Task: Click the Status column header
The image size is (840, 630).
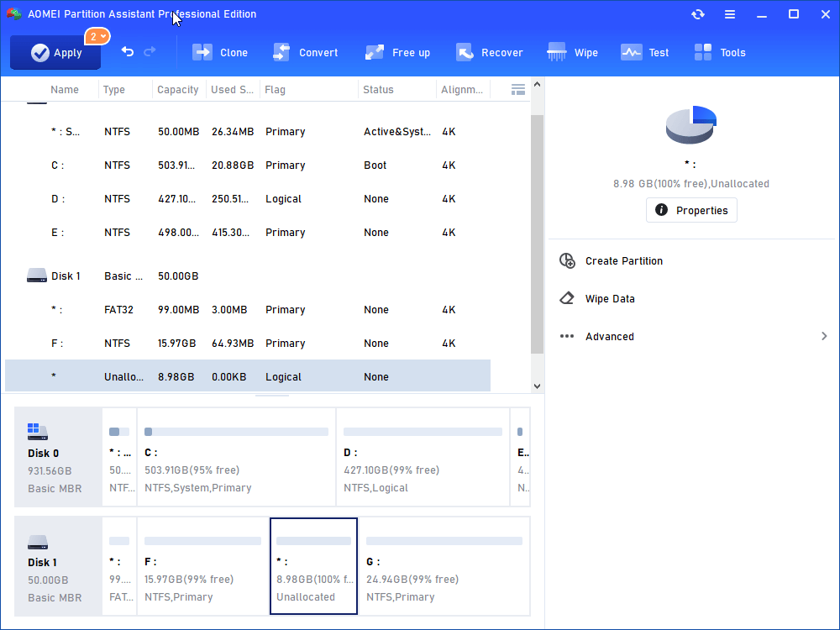Action: tap(378, 90)
